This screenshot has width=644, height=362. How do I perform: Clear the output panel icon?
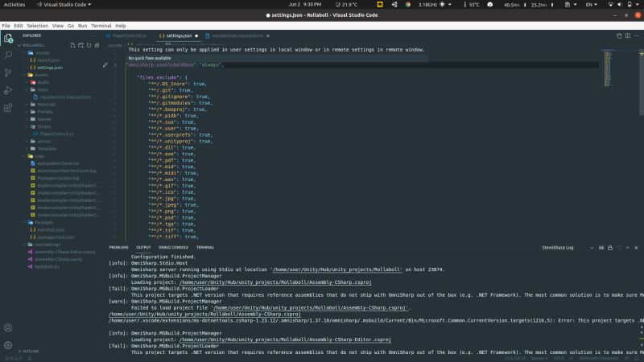[x=601, y=248]
